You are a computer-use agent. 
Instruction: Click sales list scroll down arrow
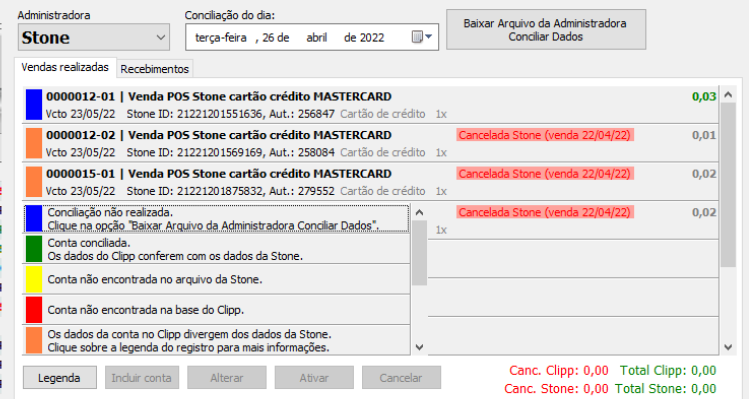coord(728,347)
